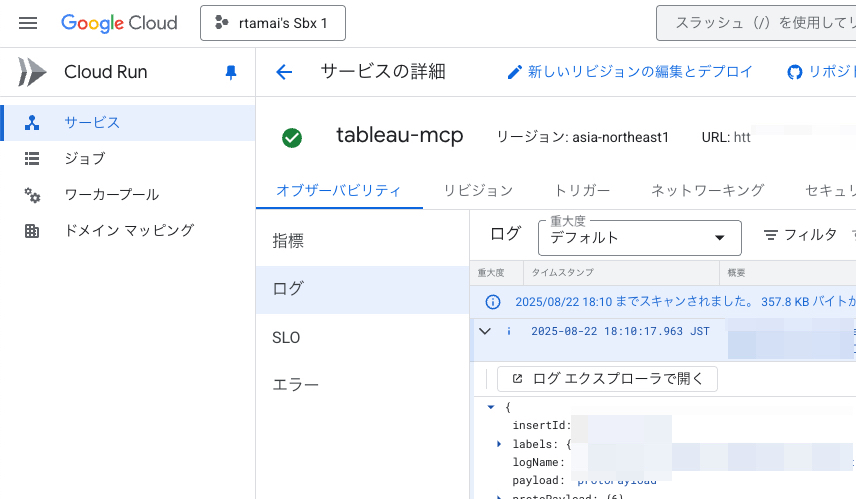Screen dimensions: 856x499
Task: Focus the slash search field
Action: [756, 23]
